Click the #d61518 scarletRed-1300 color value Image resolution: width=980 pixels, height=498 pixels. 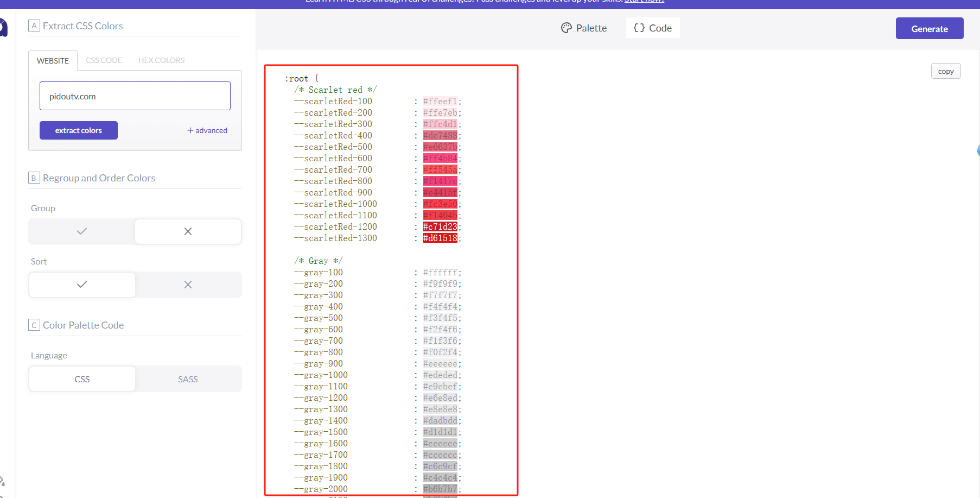click(x=440, y=238)
